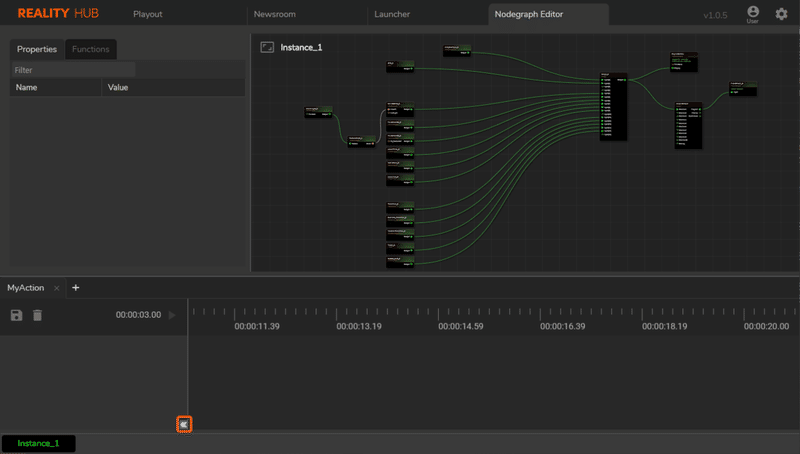Click timeline marker 00:00:18.19

click(x=664, y=326)
